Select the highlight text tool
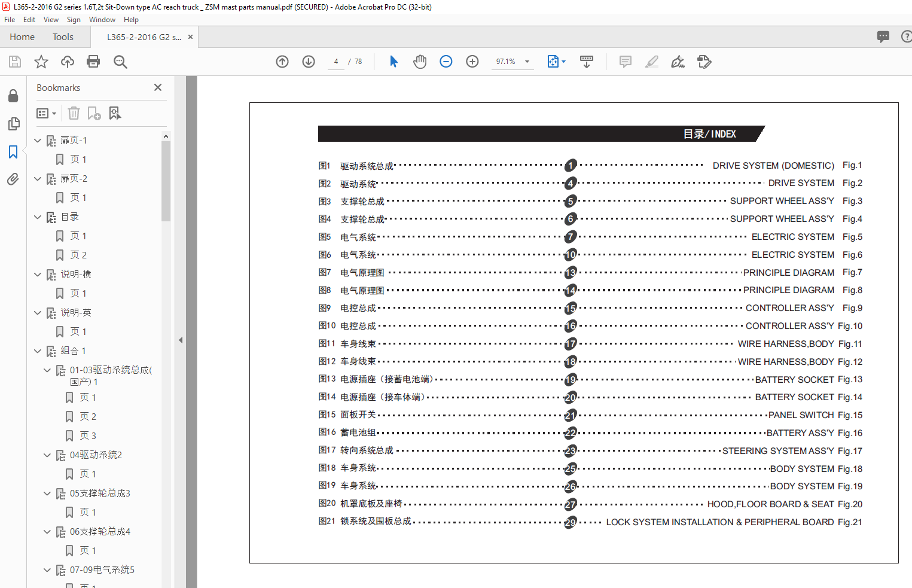The width and height of the screenshot is (912, 588). [652, 62]
